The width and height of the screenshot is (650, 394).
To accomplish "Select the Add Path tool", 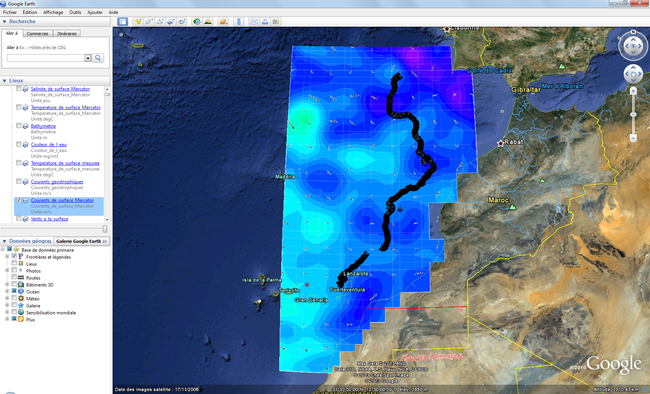I will [160, 22].
